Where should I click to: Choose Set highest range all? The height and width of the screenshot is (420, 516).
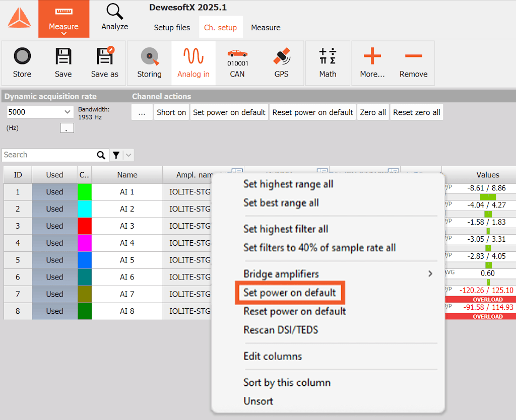[288, 184]
